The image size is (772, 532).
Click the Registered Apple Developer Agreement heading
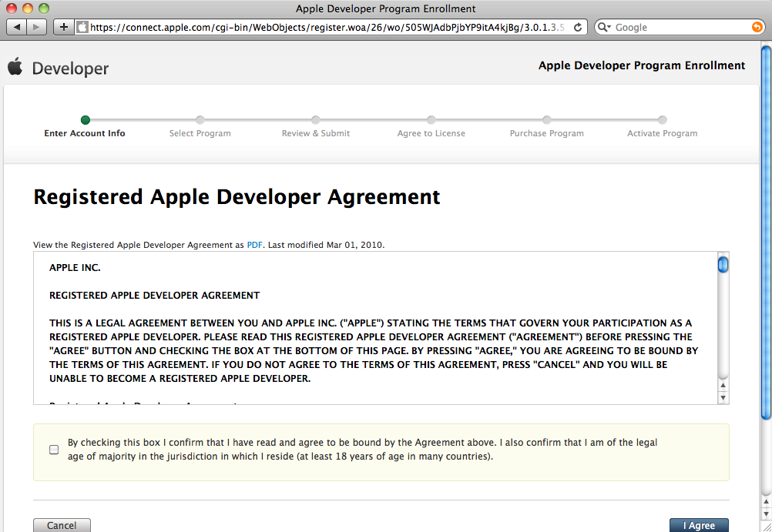tap(237, 197)
